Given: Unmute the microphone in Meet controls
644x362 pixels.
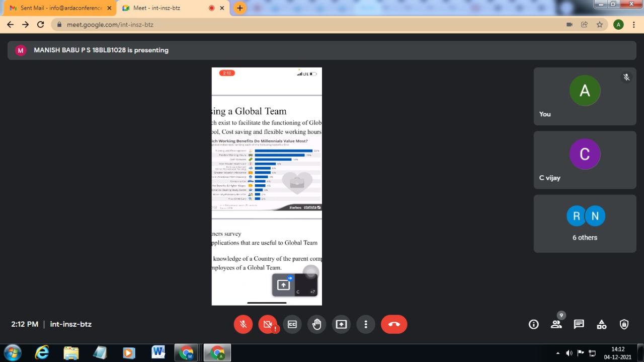Looking at the screenshot, I should click(243, 324).
